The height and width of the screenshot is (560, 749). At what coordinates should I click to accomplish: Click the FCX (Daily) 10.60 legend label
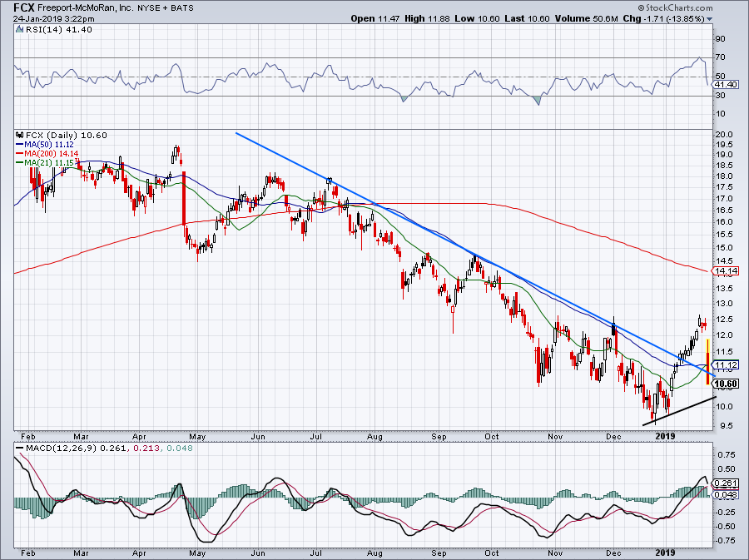(x=67, y=135)
